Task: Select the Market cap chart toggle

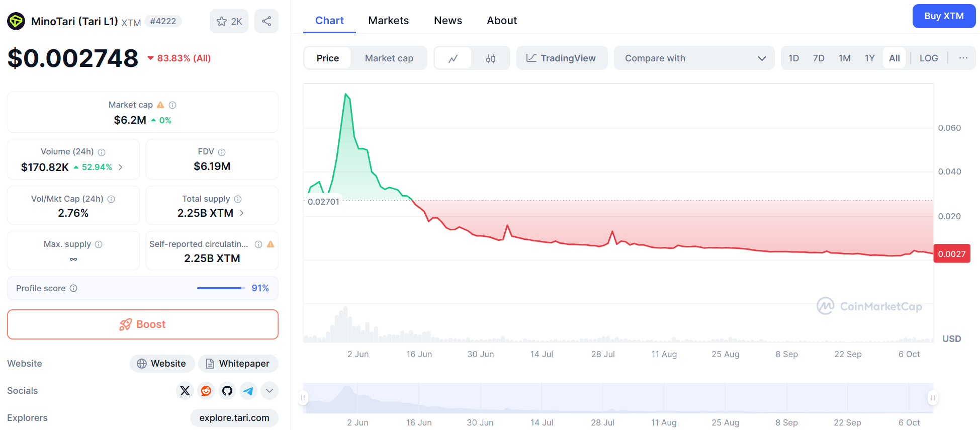Action: [x=389, y=58]
